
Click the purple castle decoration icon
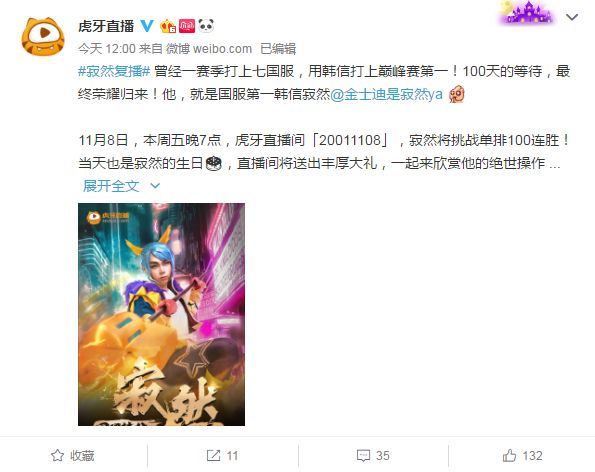[528, 13]
